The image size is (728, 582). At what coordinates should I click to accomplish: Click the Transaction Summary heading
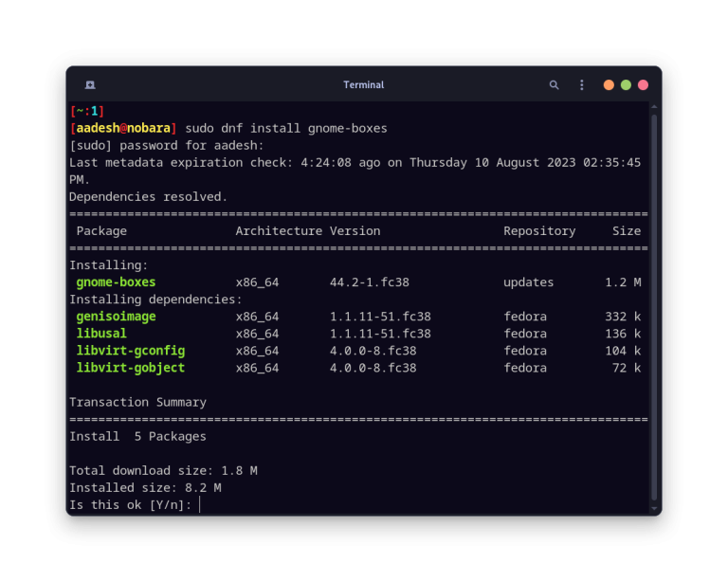137,402
